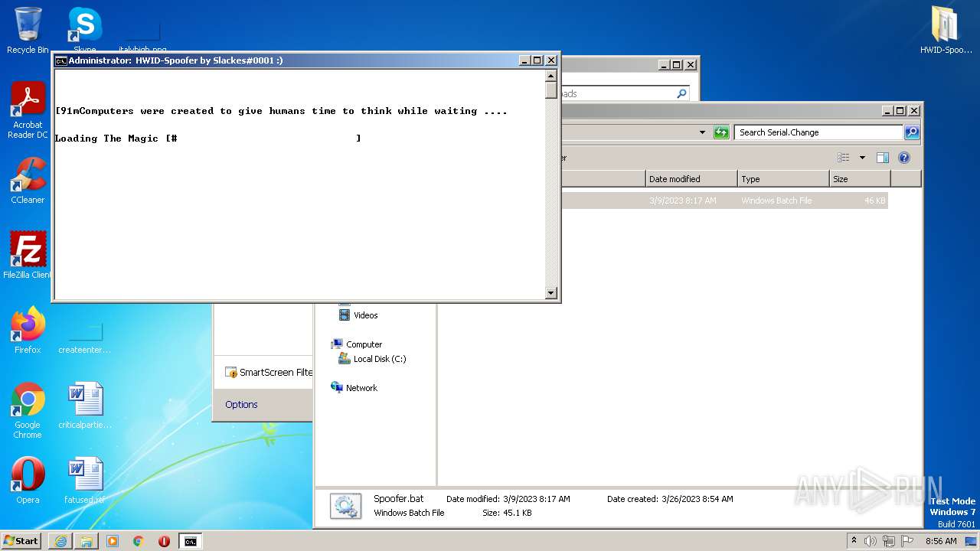Select the createenter desktop file
980x551 pixels.
point(85,338)
